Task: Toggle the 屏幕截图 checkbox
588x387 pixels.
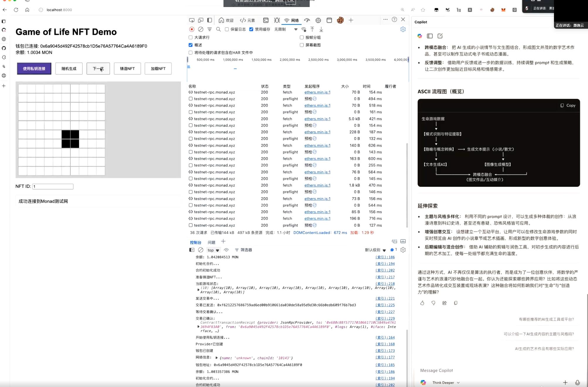Action: 302,45
